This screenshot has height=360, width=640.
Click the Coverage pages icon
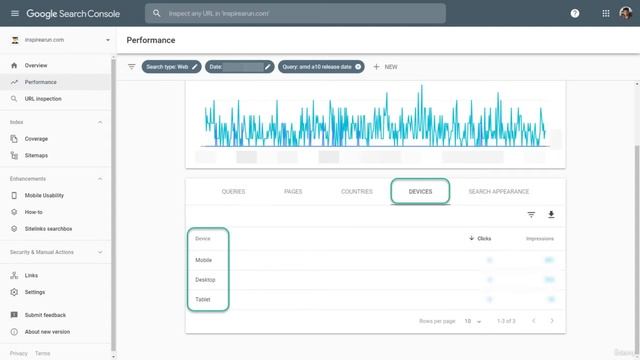coord(14,139)
